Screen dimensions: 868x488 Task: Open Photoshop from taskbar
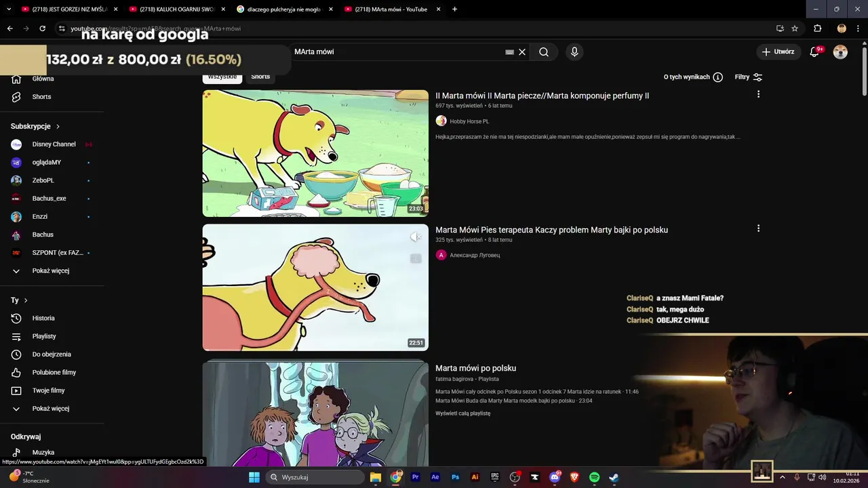(x=456, y=477)
